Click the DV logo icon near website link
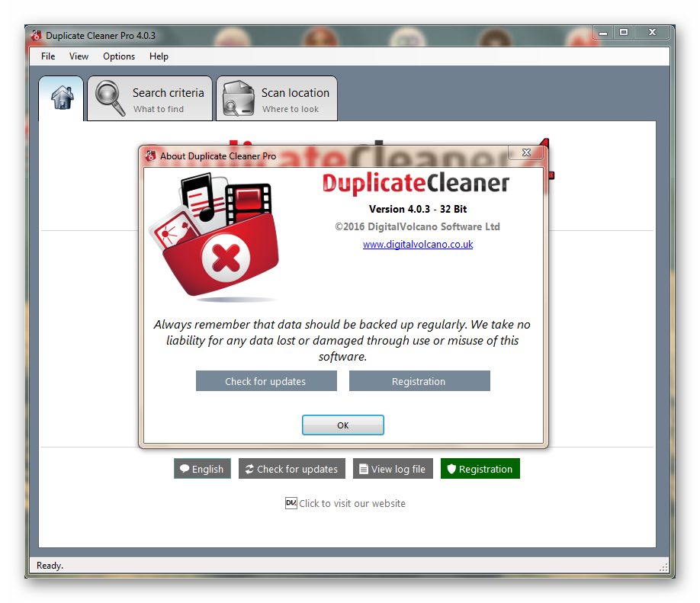700x603 pixels. pyautogui.click(x=291, y=503)
